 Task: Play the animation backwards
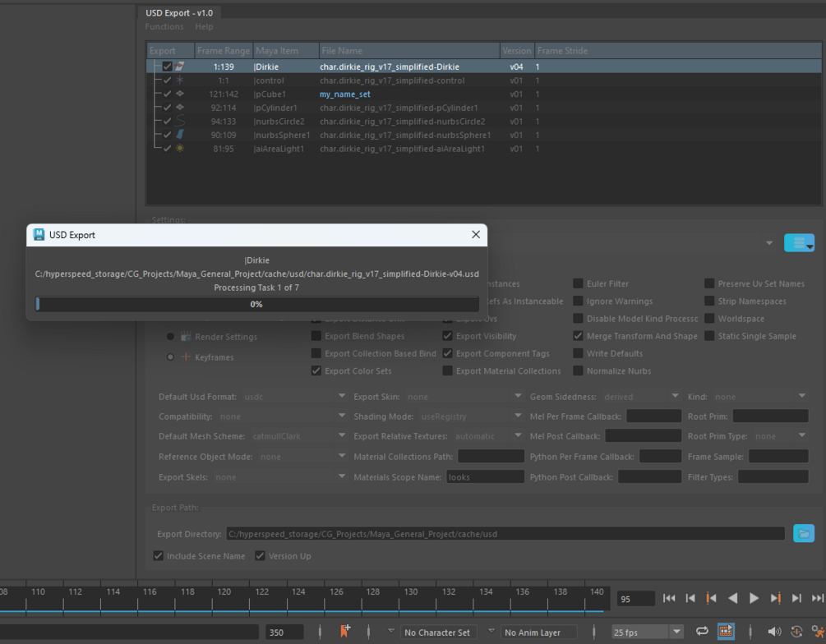(733, 598)
